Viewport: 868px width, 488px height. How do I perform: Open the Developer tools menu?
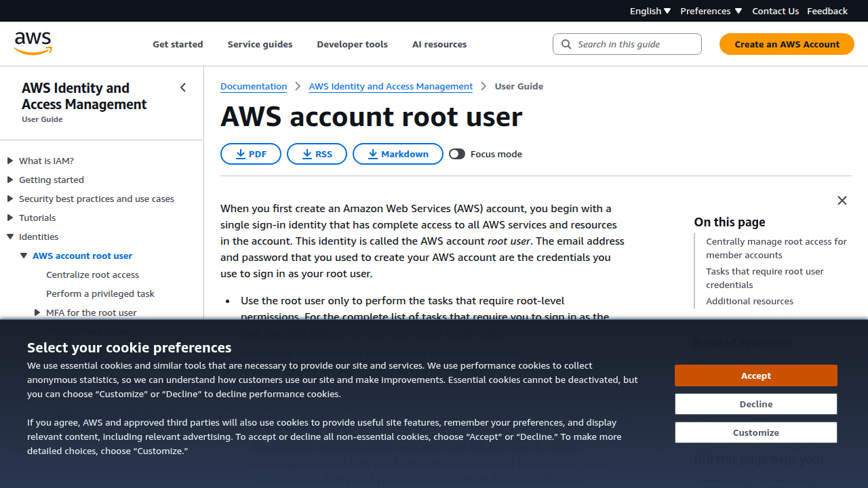point(352,44)
